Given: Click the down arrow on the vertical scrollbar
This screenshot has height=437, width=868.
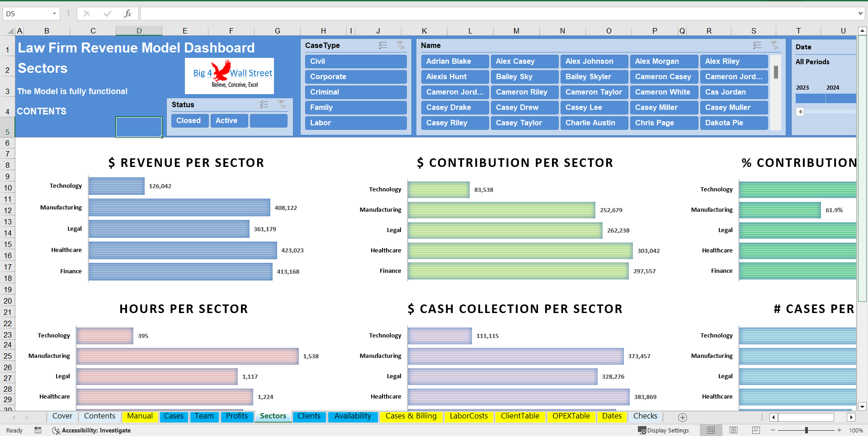Looking at the screenshot, I should pyautogui.click(x=863, y=407).
